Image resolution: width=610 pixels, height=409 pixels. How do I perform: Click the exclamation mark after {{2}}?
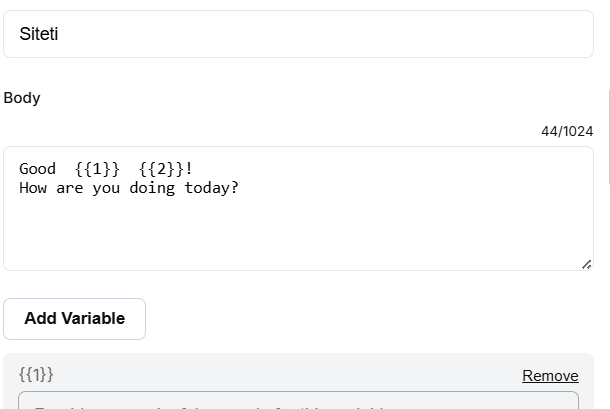click(189, 169)
